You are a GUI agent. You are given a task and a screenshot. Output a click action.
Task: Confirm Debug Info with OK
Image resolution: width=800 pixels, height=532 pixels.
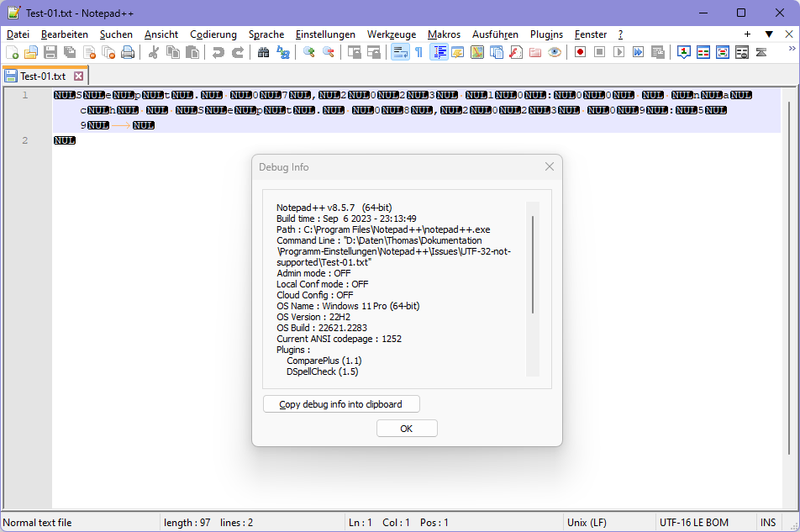pyautogui.click(x=407, y=429)
